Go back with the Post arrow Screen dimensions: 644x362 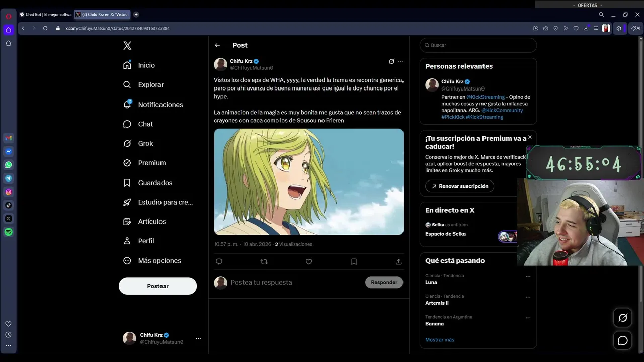[x=217, y=45]
